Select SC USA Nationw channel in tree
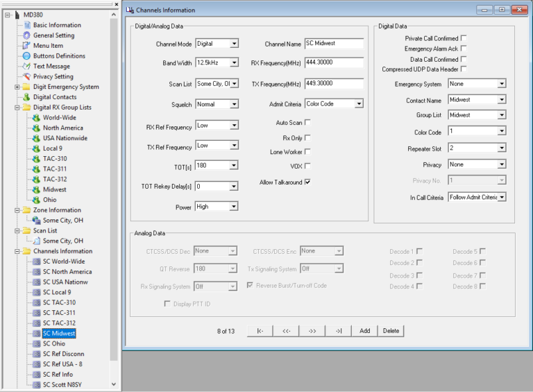This screenshot has height=392, width=533. 65,282
